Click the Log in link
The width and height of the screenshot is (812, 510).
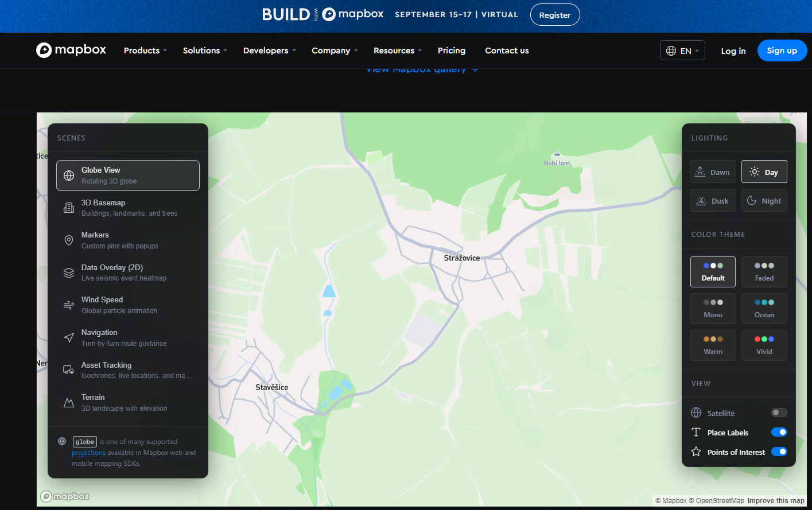pyautogui.click(x=733, y=50)
